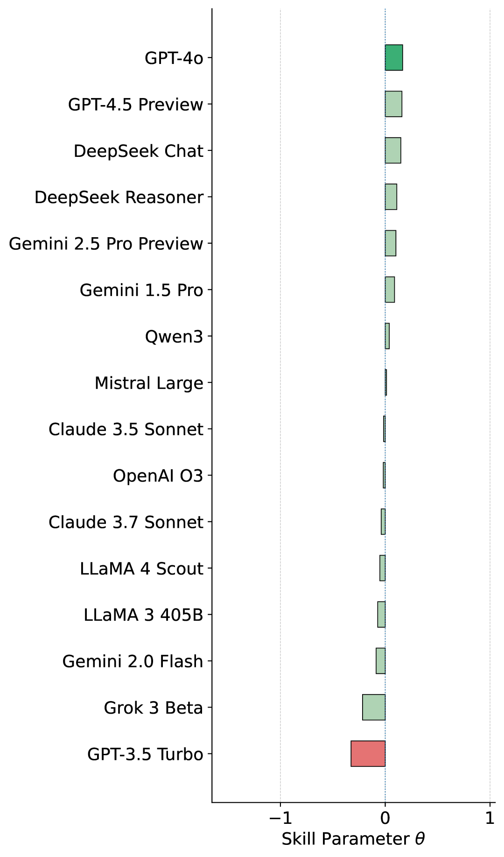504x857 pixels.
Task: Click the Mistral Large label
Action: (x=149, y=383)
